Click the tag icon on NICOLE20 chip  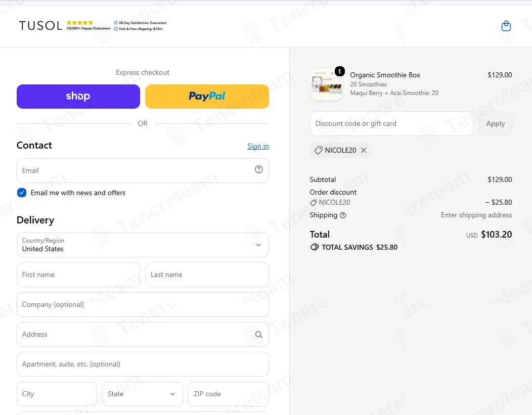[318, 150]
